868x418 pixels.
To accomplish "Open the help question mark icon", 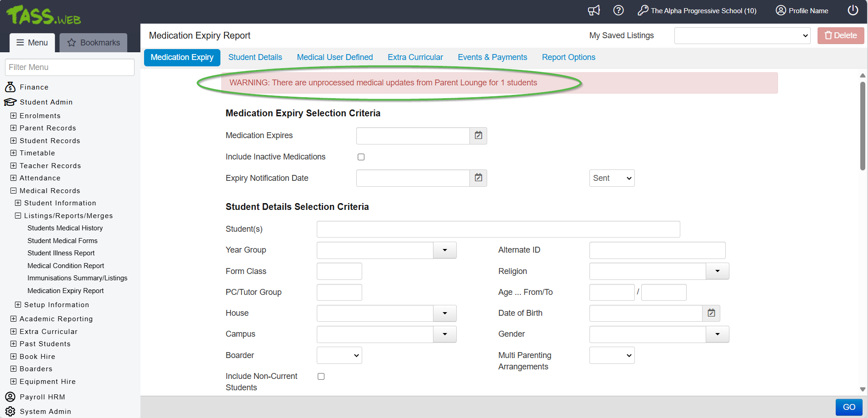I will [618, 10].
